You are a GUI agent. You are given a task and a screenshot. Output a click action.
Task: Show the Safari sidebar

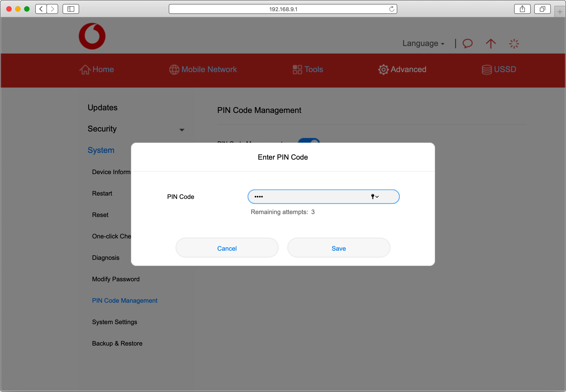pyautogui.click(x=71, y=9)
